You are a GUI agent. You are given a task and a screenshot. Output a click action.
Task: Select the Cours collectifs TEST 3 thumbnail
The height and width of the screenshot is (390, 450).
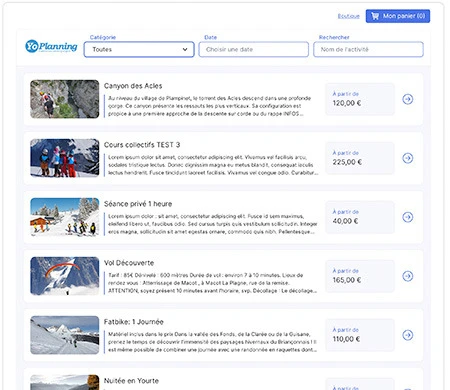pos(65,158)
